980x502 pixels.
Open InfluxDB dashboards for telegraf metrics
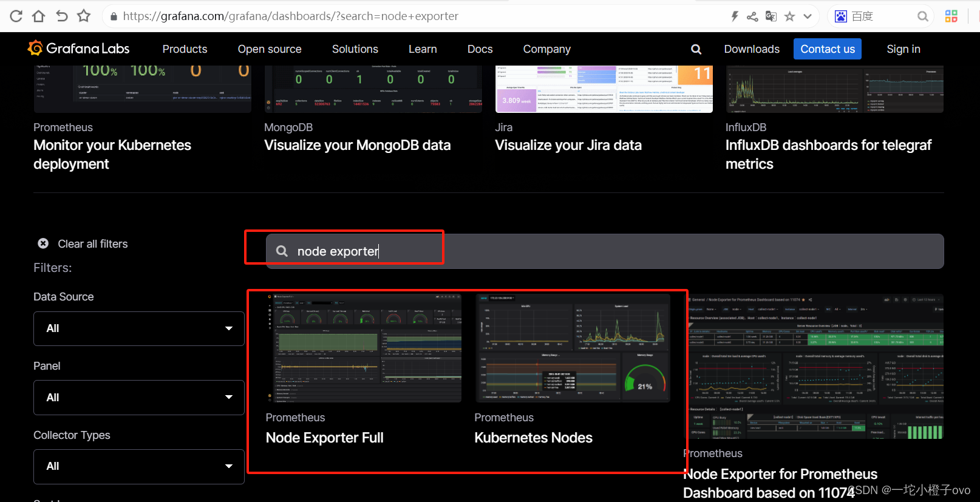pyautogui.click(x=828, y=155)
